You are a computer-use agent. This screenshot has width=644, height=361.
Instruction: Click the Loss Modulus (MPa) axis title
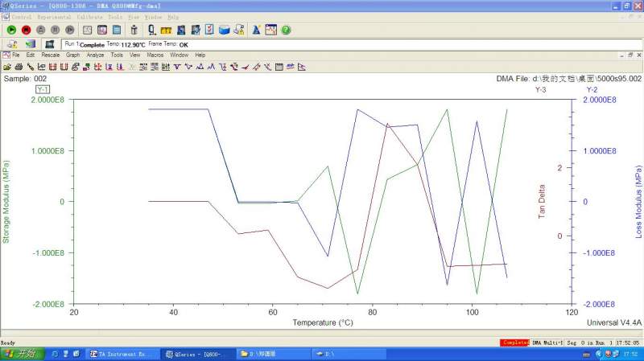click(638, 202)
